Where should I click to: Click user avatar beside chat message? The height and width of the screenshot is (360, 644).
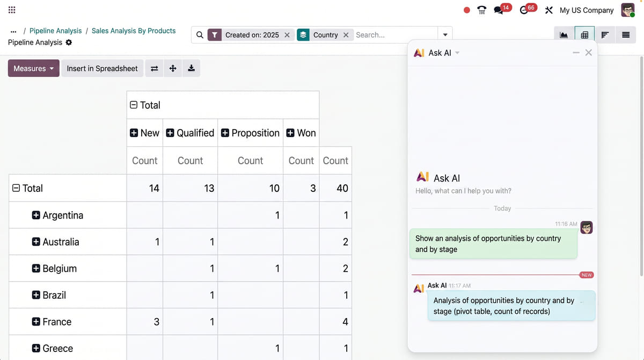point(587,228)
